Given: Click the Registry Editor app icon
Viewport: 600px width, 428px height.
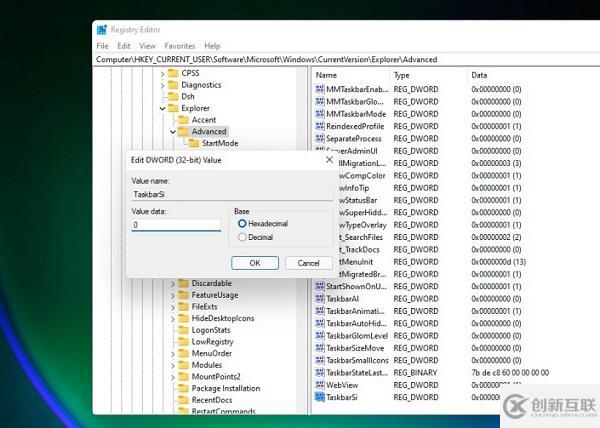Looking at the screenshot, I should tap(102, 30).
